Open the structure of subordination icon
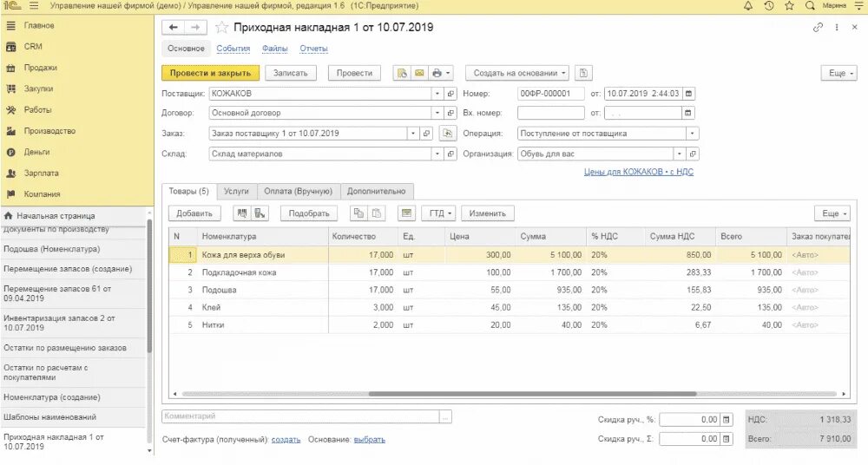 583,73
